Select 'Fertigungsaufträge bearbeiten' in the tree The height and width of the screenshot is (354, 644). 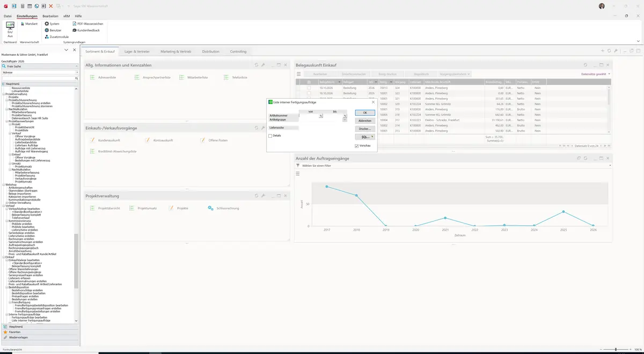[30, 318]
